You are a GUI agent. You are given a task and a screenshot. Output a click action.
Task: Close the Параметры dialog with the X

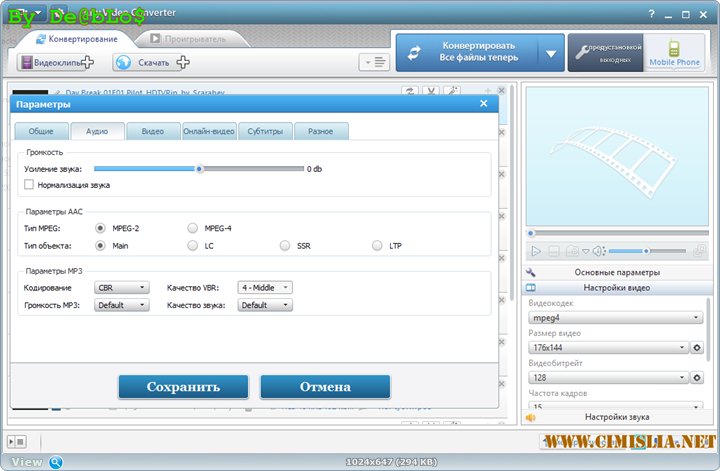484,104
